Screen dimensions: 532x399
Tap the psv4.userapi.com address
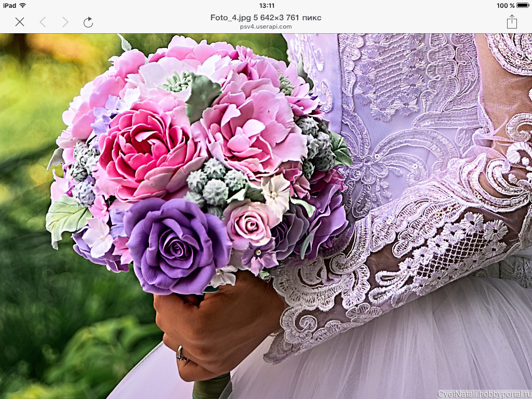(265, 26)
